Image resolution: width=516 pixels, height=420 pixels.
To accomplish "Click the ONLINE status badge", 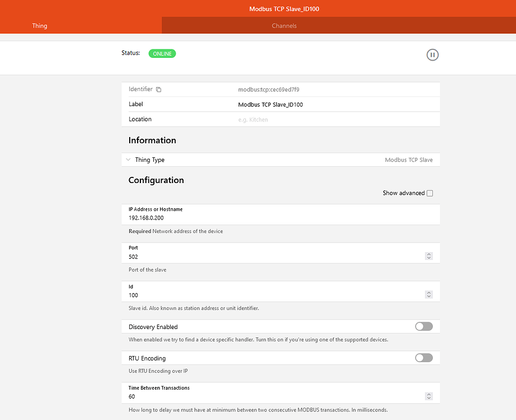I will point(162,53).
